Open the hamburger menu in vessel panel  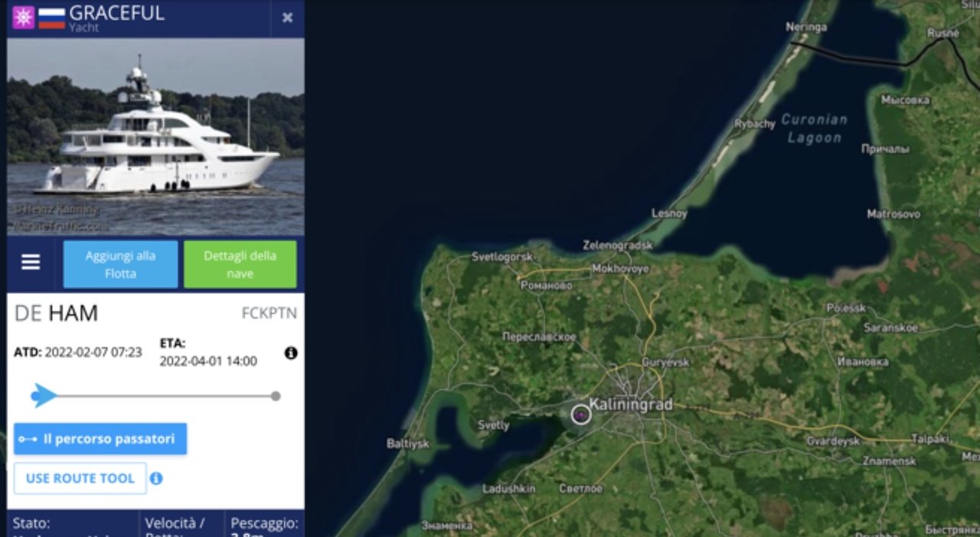coord(31,262)
